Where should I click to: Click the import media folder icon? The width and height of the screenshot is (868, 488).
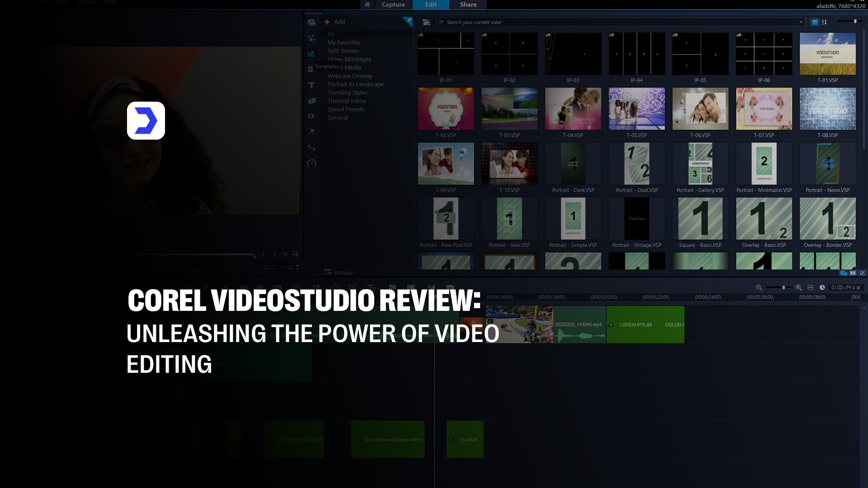[426, 22]
